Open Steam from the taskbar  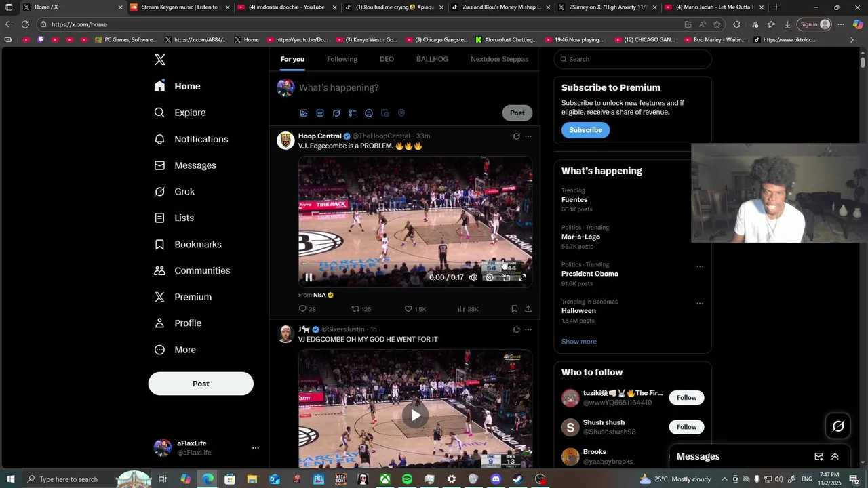pyautogui.click(x=517, y=479)
